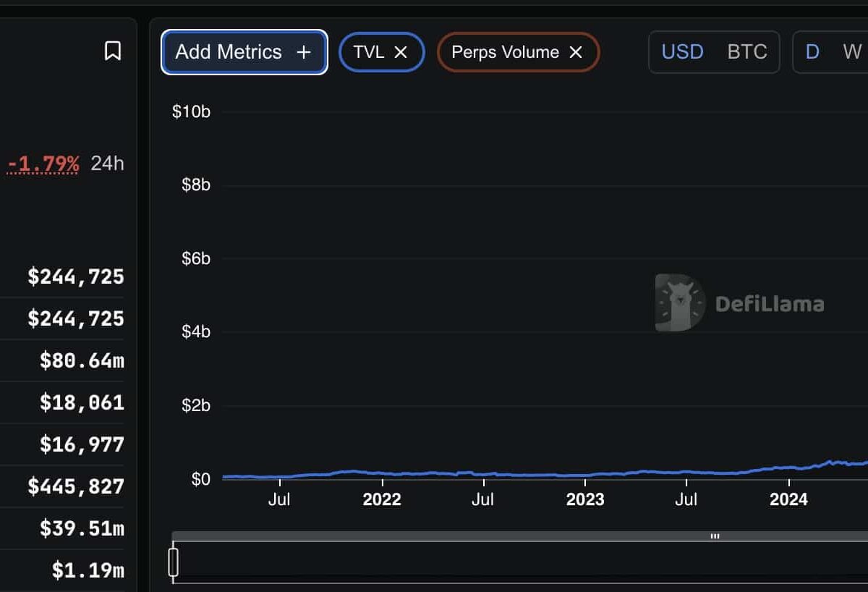
Task: Click the $80.64m value in the side panel
Action: click(82, 360)
